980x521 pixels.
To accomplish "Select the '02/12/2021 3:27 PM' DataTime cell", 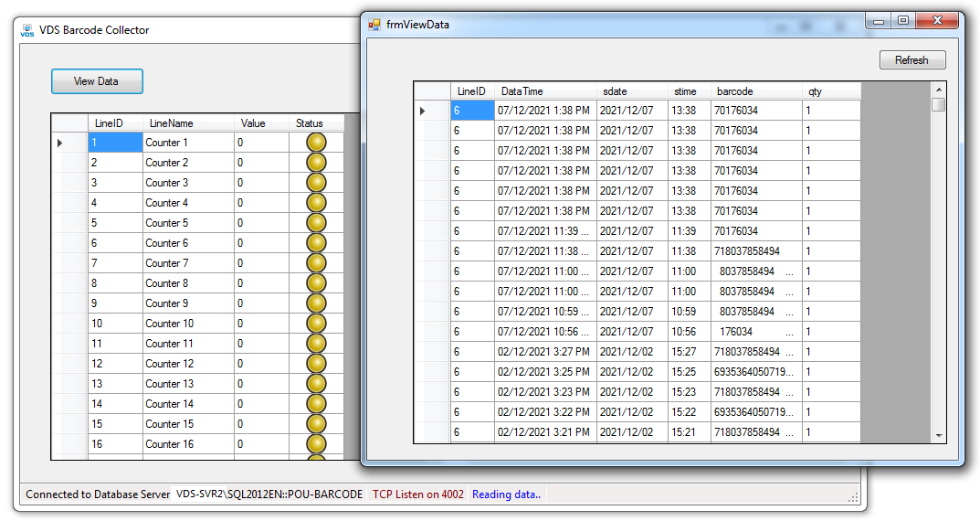I will click(x=545, y=352).
